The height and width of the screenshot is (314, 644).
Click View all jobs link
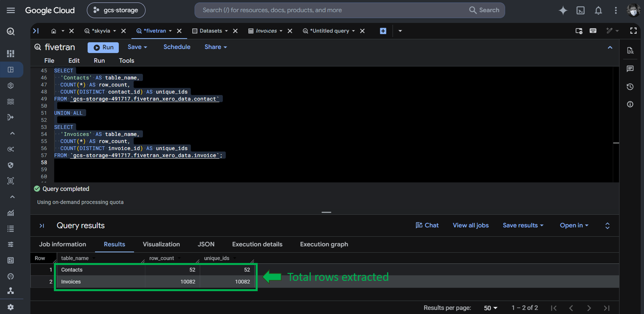pyautogui.click(x=470, y=225)
